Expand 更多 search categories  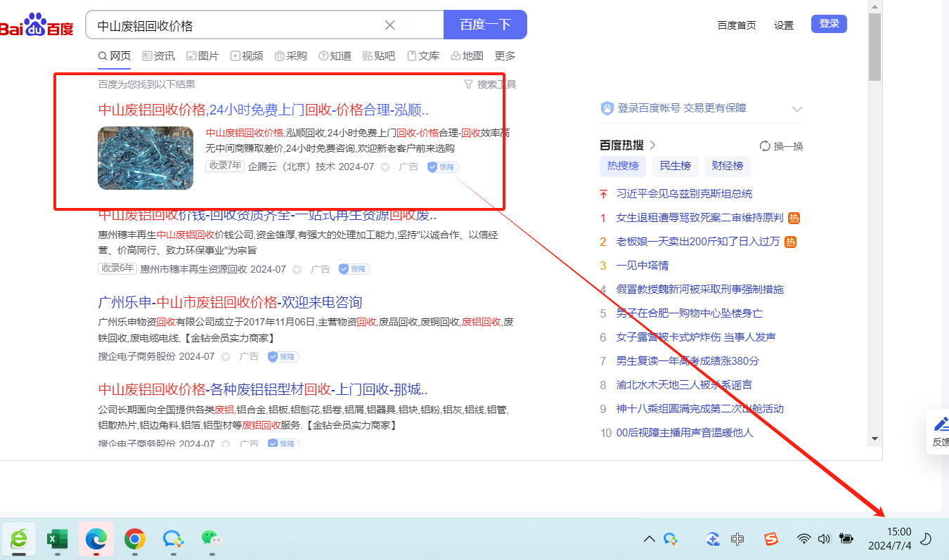click(x=505, y=56)
